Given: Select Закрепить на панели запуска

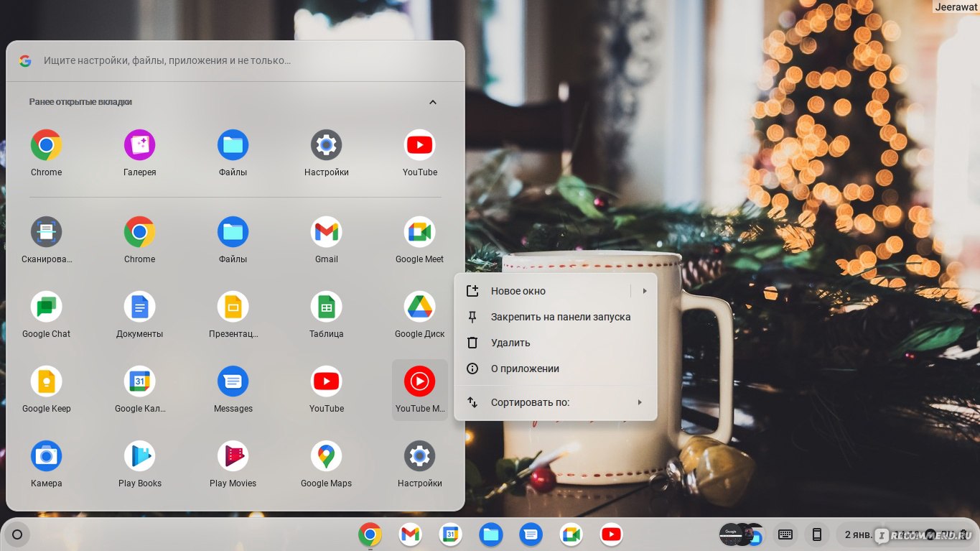Looking at the screenshot, I should [556, 317].
